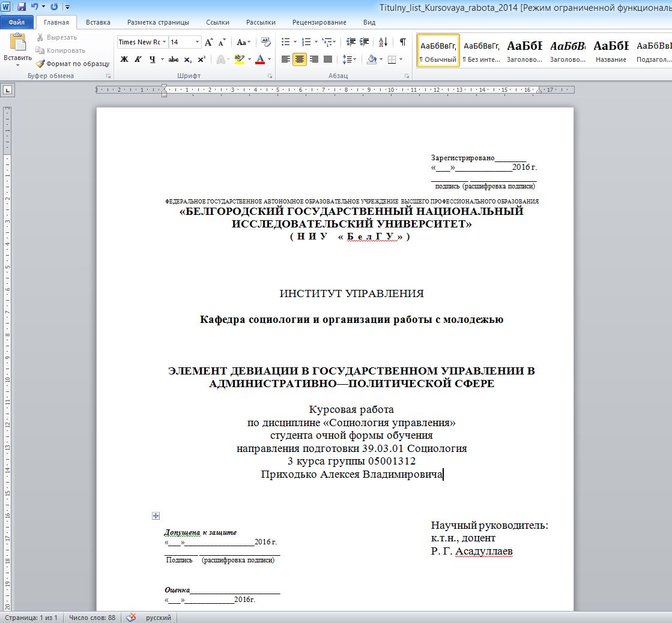Open the Change Case Aa menu
Screen dimensions: 672x623
click(243, 42)
